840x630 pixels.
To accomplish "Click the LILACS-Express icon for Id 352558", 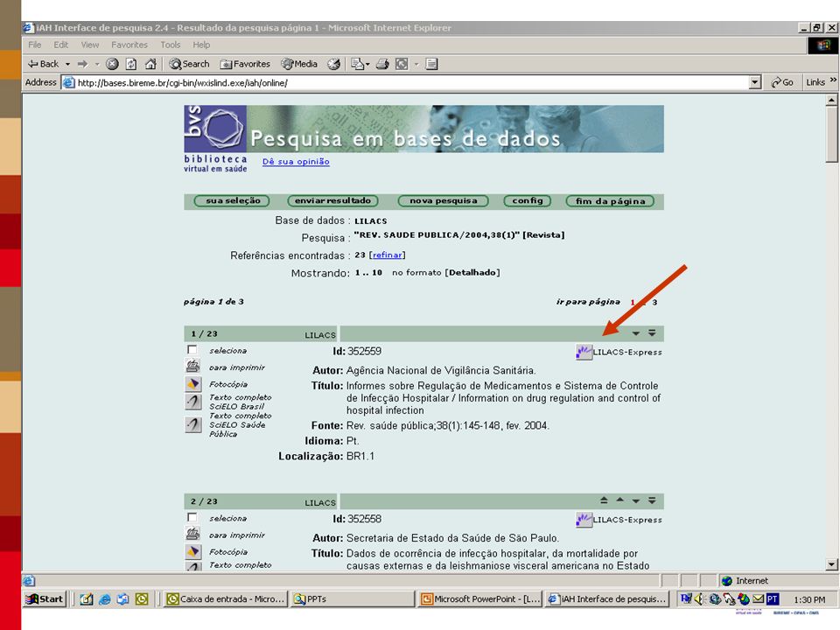I will click(x=584, y=520).
